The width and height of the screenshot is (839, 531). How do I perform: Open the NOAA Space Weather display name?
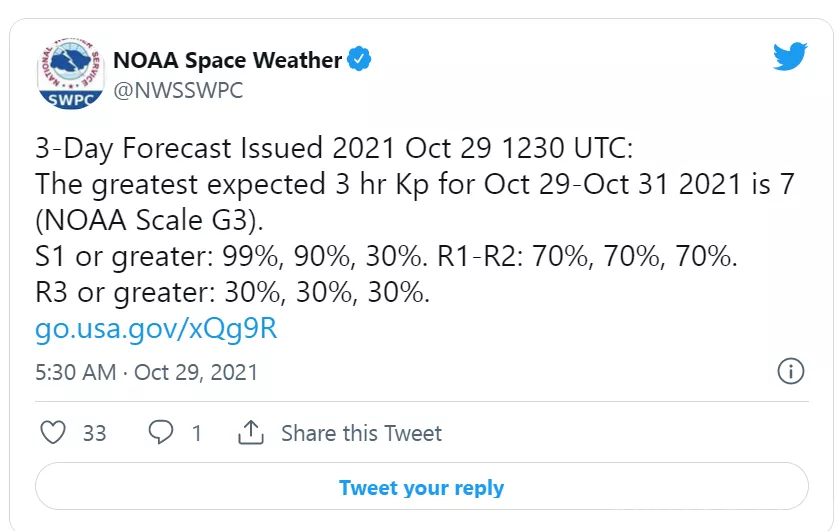click(x=227, y=60)
